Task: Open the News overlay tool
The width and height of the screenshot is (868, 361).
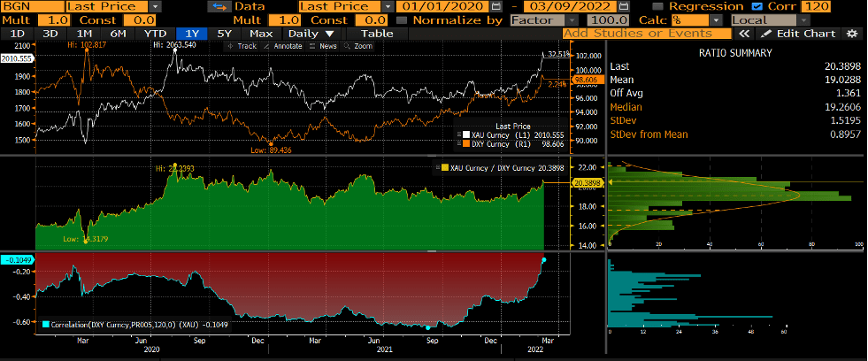Action: pos(323,46)
